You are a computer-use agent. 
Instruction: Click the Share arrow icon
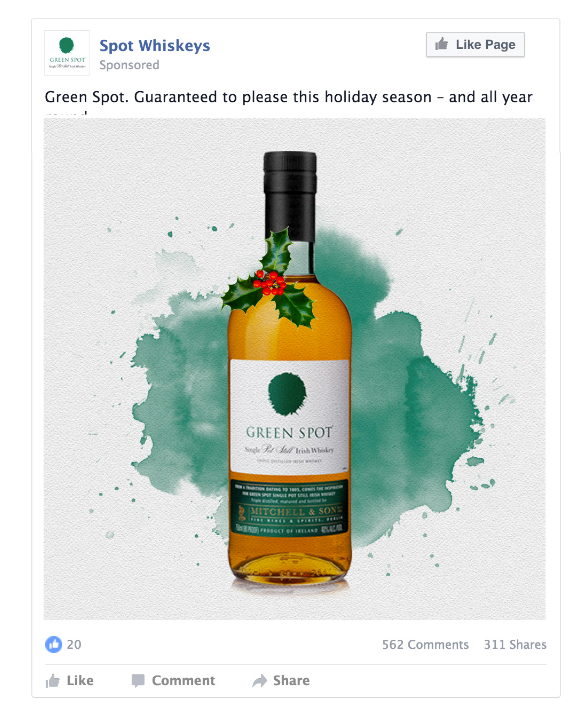260,681
